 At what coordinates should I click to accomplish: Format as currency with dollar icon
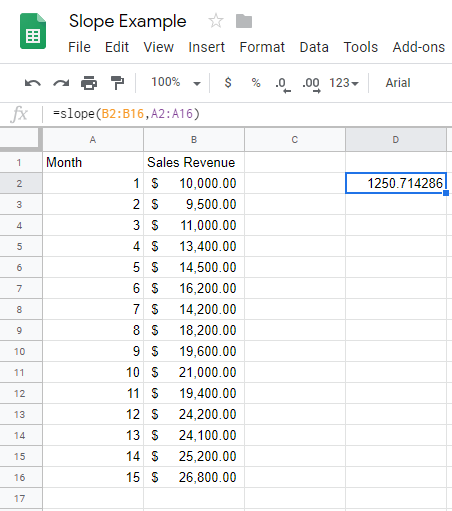[228, 83]
